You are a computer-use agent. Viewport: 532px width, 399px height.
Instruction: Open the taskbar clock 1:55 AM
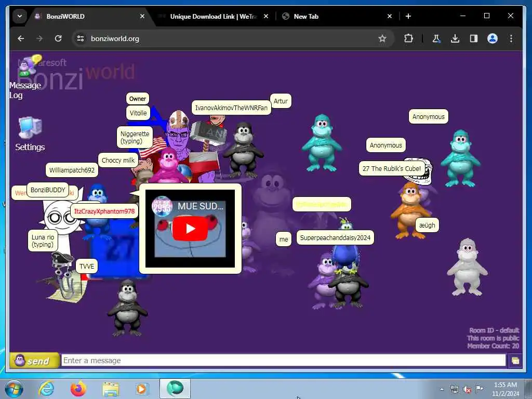coord(506,389)
